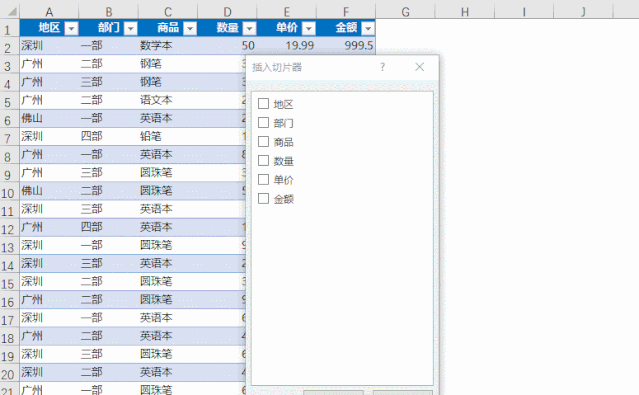639x395 pixels.
Task: Tick the 金额 checkbox in slicer dialog
Action: click(x=263, y=199)
